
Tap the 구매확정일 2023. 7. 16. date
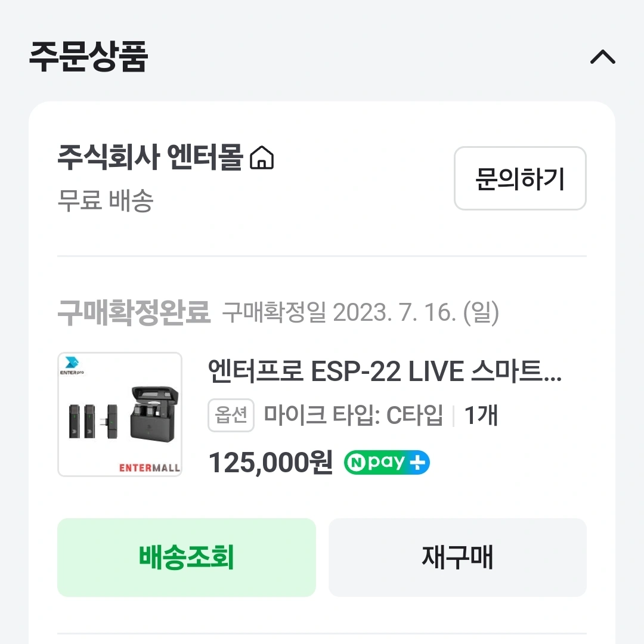point(360,312)
